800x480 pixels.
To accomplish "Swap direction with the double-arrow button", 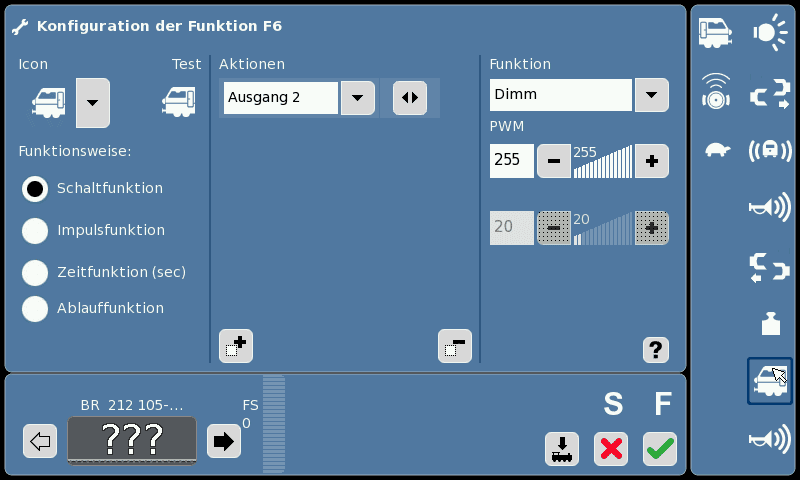I will click(x=410, y=97).
